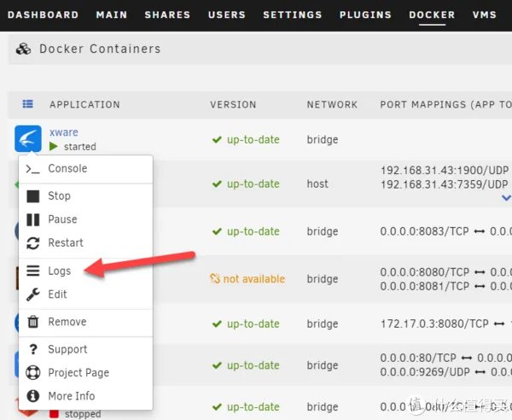Image resolution: width=512 pixels, height=420 pixels.
Task: Expand port mappings chevron for host container
Action: pos(506,198)
